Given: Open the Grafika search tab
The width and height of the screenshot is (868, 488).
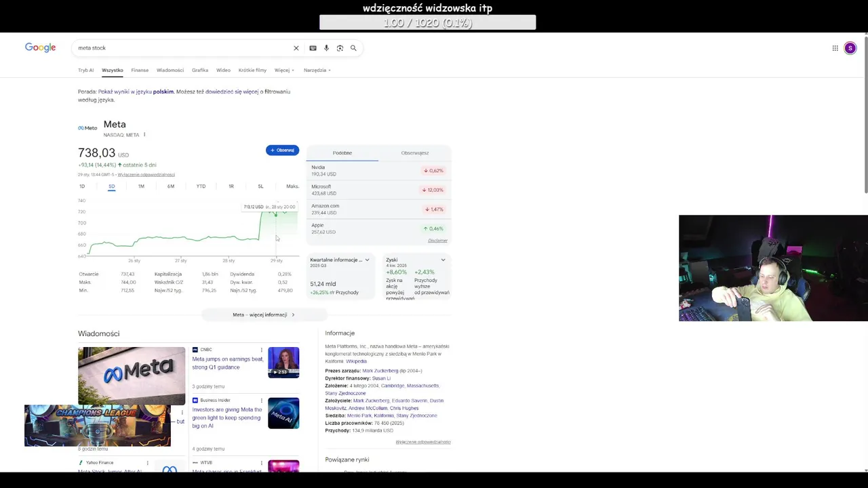Looking at the screenshot, I should (200, 70).
